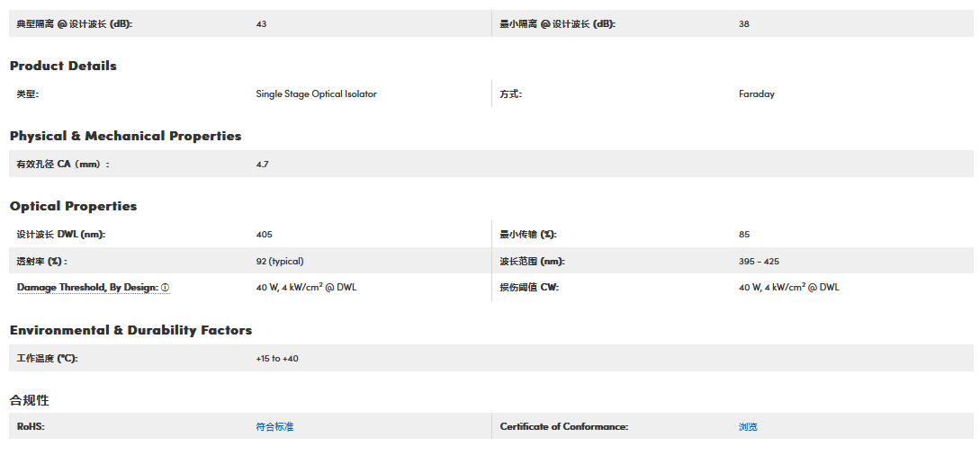Screen dimensions: 980x464
Task: Click the RoHS label
Action: tap(30, 427)
